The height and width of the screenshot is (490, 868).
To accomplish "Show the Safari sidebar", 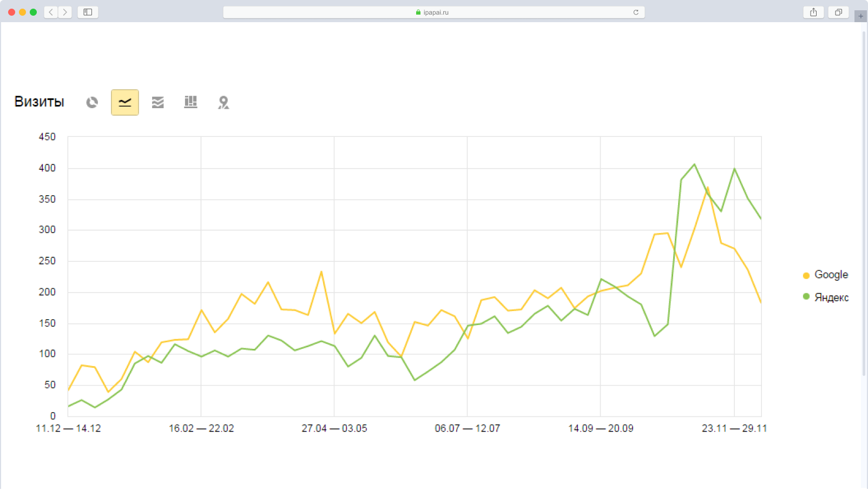I will tap(88, 12).
